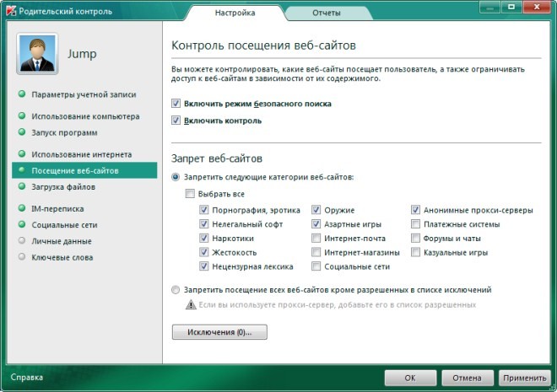Open Загрузка файлов section
Image resolution: width=557 pixels, height=392 pixels.
(x=63, y=186)
